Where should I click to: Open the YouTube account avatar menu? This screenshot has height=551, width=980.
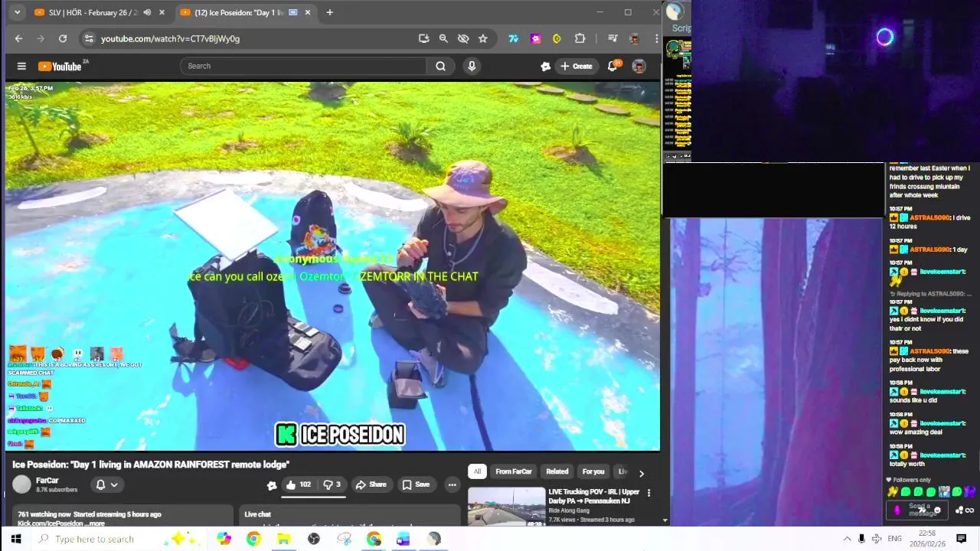pos(639,67)
